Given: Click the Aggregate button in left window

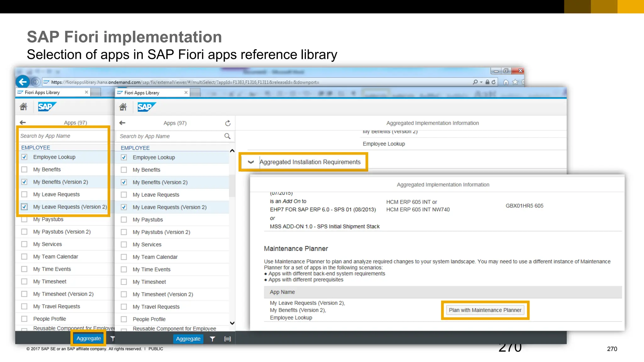Looking at the screenshot, I should click(x=89, y=338).
